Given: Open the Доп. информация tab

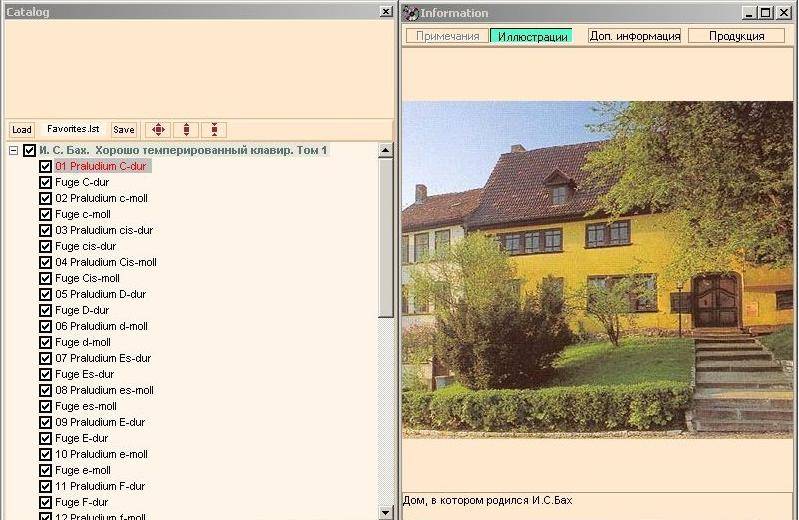Looking at the screenshot, I should (x=634, y=36).
